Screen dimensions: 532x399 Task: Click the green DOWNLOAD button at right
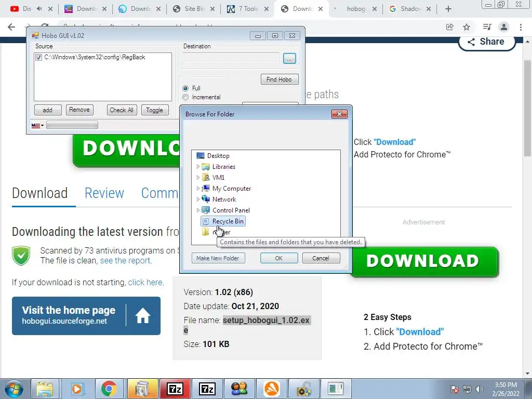click(x=424, y=261)
